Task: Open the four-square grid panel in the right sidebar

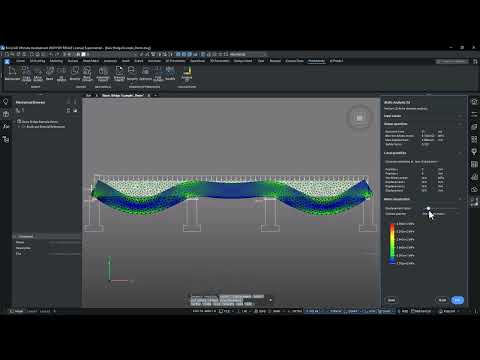Action: coord(474,139)
